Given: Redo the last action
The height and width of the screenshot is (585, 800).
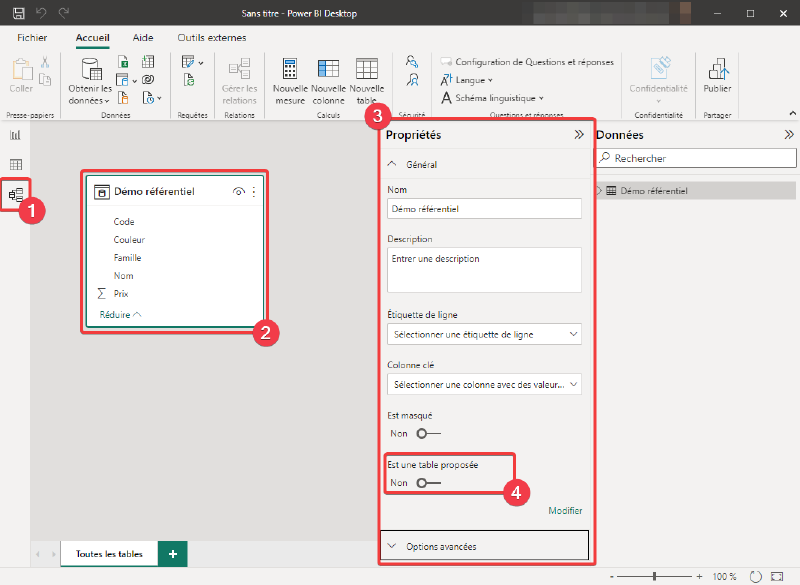Looking at the screenshot, I should coord(64,13).
